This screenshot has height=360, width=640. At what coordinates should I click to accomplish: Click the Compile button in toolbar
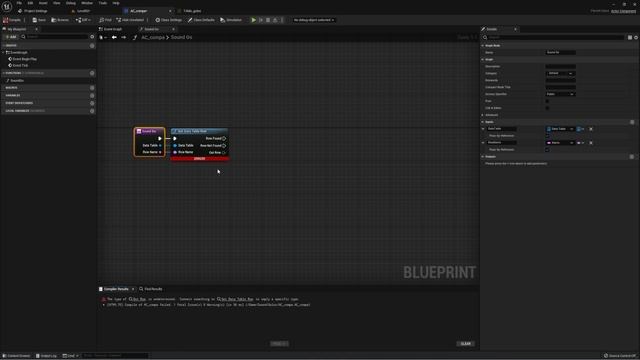point(12,20)
